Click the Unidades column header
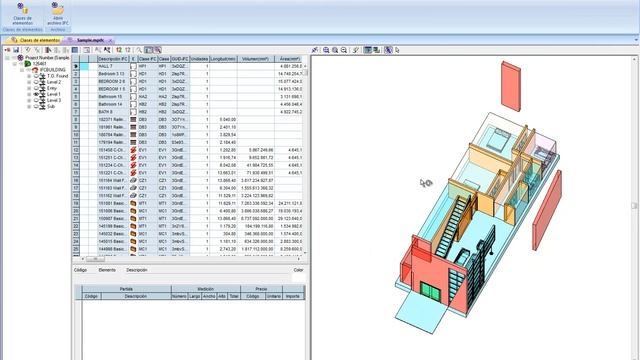The height and width of the screenshot is (360, 640). [x=200, y=59]
